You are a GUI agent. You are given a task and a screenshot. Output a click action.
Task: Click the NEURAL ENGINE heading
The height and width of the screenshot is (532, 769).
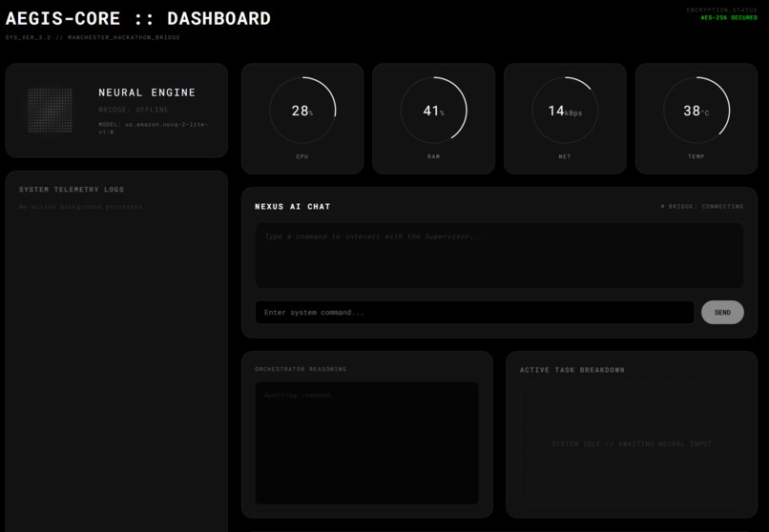(147, 92)
